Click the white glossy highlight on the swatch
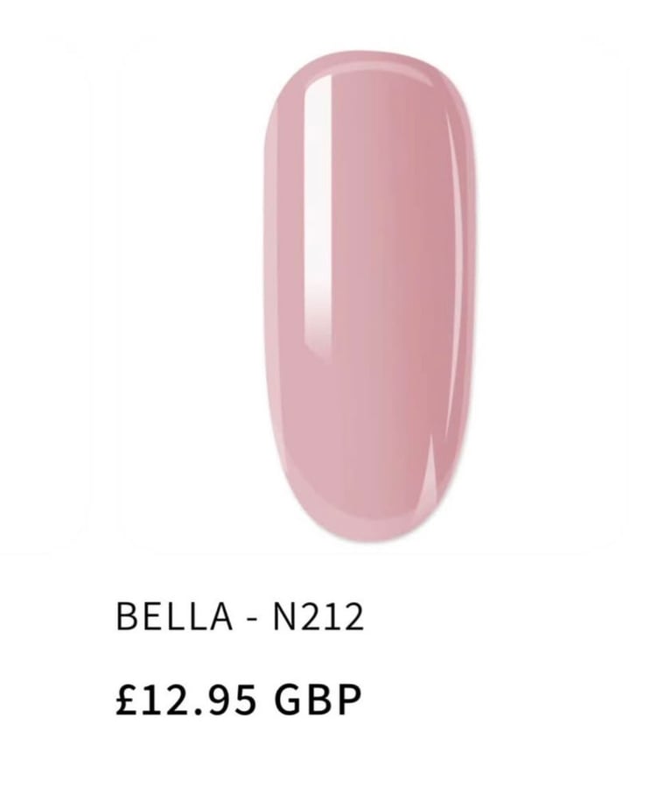 318,211
